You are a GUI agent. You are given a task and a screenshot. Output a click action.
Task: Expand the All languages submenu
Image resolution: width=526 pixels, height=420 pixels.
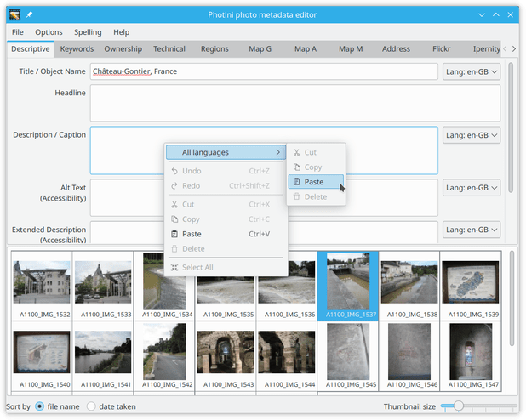pyautogui.click(x=226, y=152)
